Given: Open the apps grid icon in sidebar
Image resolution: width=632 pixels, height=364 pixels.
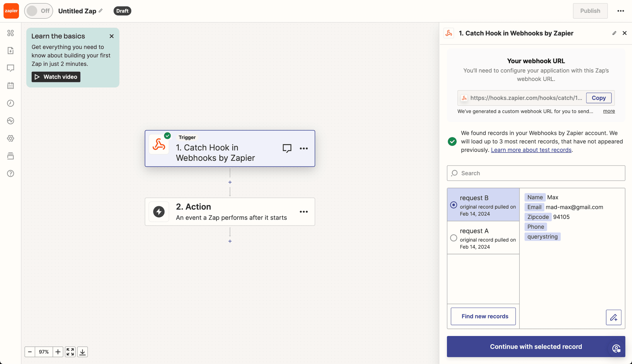Looking at the screenshot, I should (x=11, y=33).
